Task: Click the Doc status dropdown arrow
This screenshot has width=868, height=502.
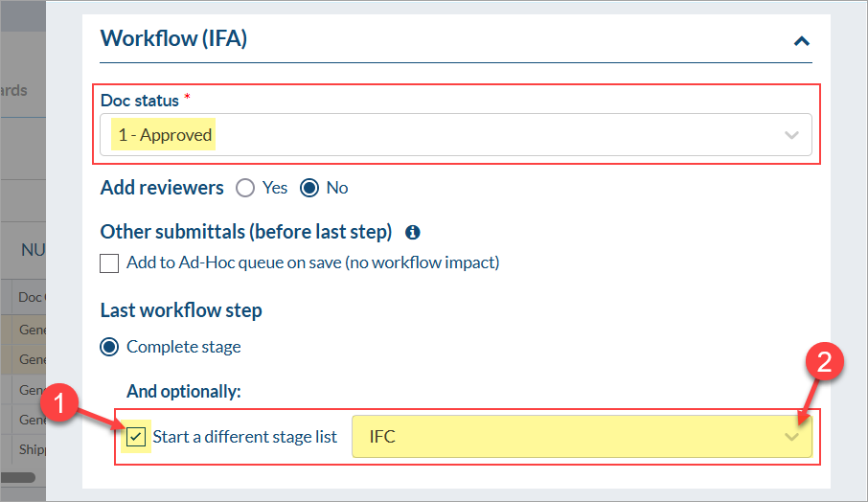Action: (791, 135)
